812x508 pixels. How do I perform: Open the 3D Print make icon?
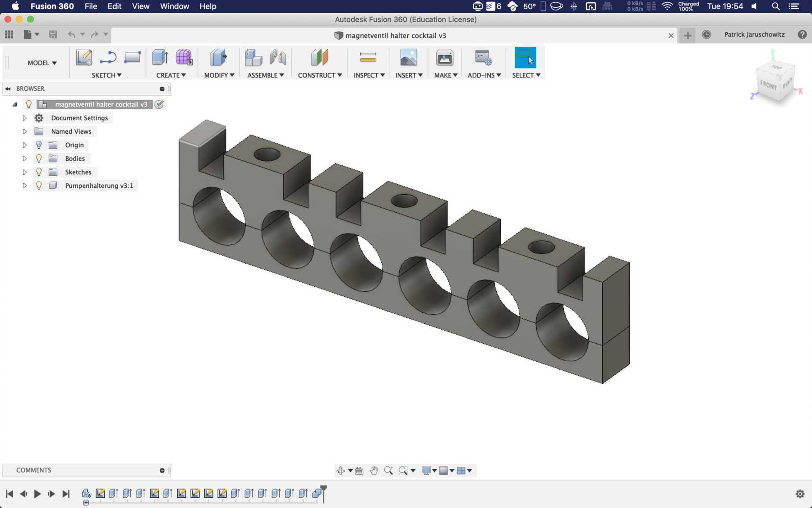(445, 58)
